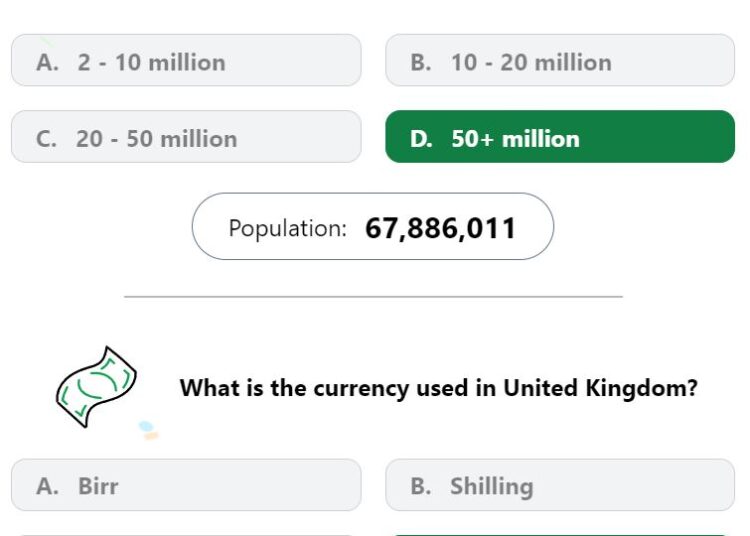This screenshot has width=750, height=536.
Task: Click the Population result pill
Action: 373,227
